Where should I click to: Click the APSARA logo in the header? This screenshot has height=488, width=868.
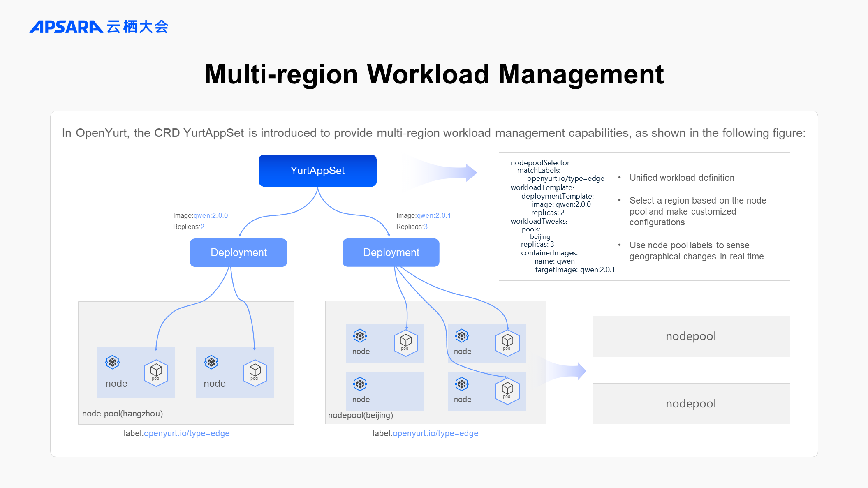point(99,27)
